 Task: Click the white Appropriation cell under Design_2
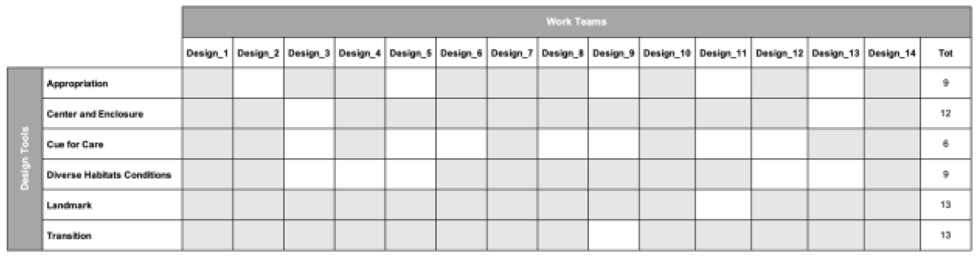258,83
